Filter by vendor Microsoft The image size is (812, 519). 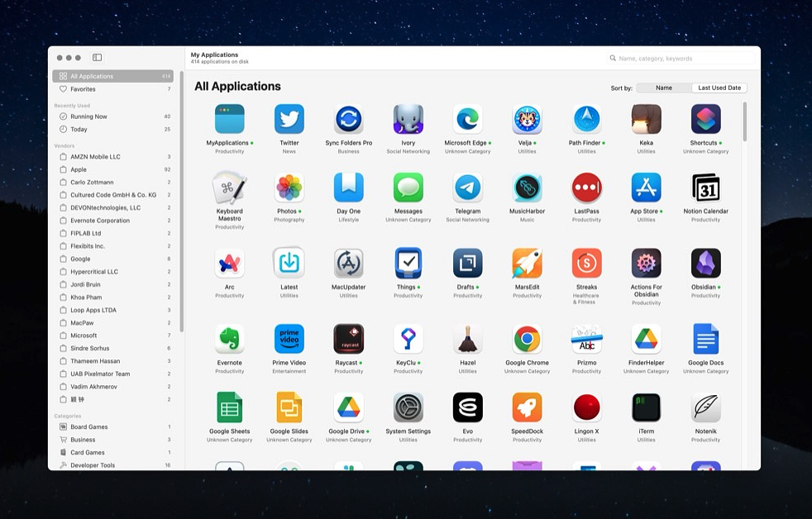click(x=84, y=336)
